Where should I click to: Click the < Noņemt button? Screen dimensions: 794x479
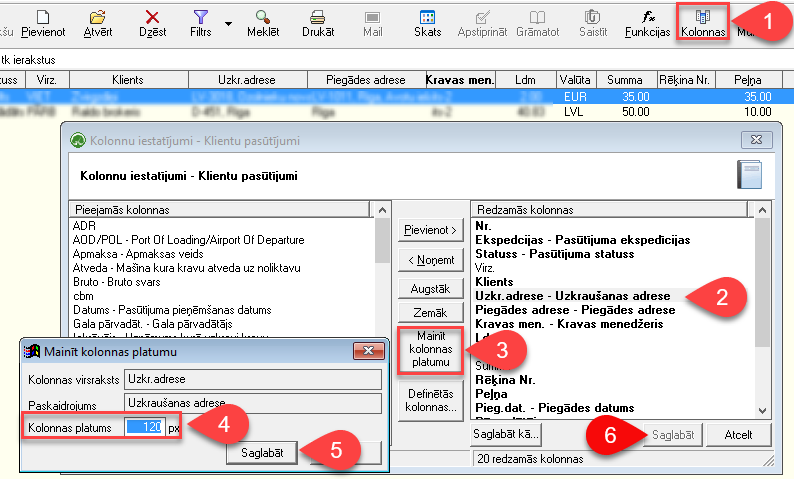tap(430, 260)
